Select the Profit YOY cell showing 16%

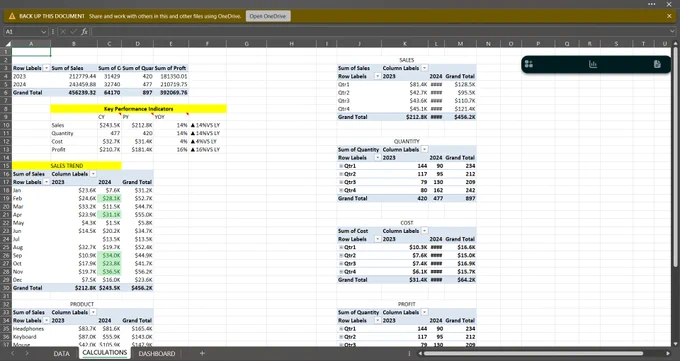[x=171, y=150]
